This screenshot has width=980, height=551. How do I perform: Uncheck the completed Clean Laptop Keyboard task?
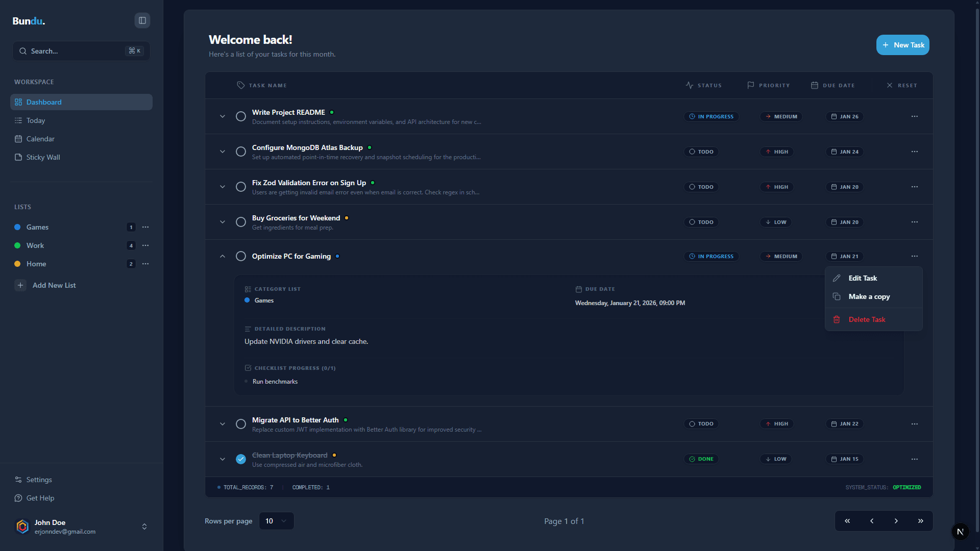click(240, 459)
